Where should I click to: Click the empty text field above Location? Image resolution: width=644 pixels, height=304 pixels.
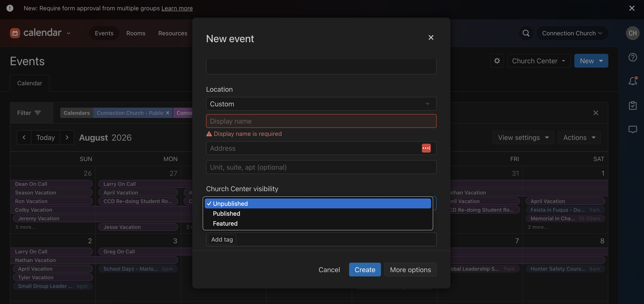pos(321,67)
